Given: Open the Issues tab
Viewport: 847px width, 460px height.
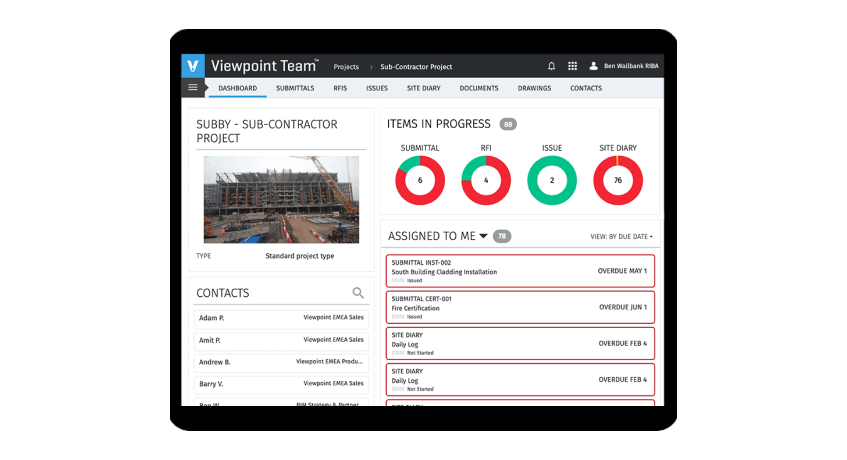Looking at the screenshot, I should (x=377, y=88).
